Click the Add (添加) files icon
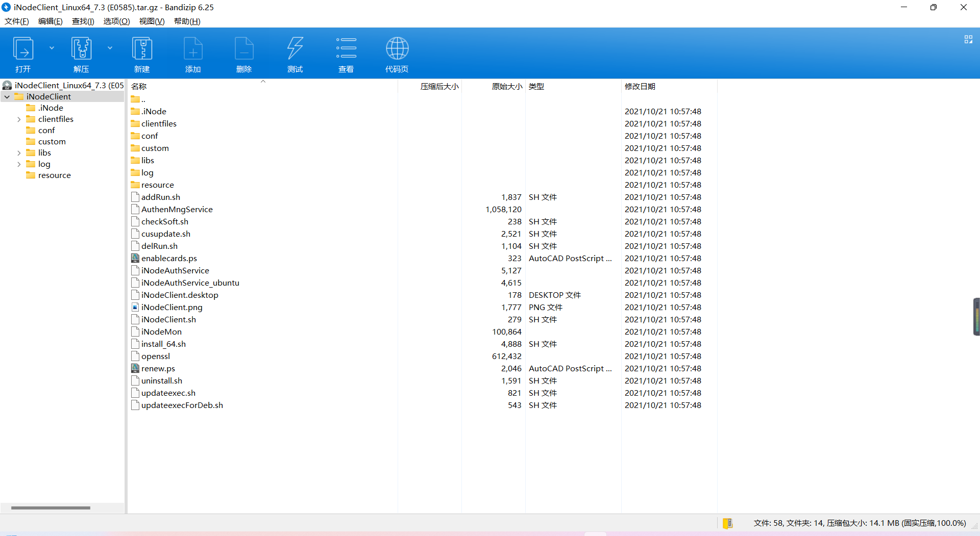The width and height of the screenshot is (980, 536). point(193,49)
